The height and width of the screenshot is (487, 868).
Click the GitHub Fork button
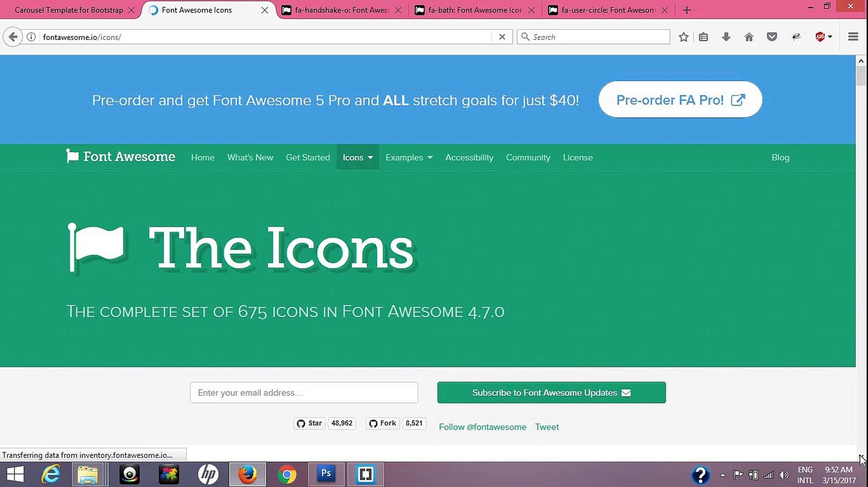click(383, 423)
